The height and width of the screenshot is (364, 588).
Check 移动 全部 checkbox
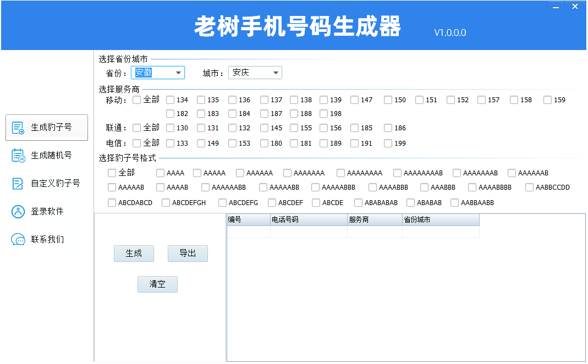coord(137,100)
